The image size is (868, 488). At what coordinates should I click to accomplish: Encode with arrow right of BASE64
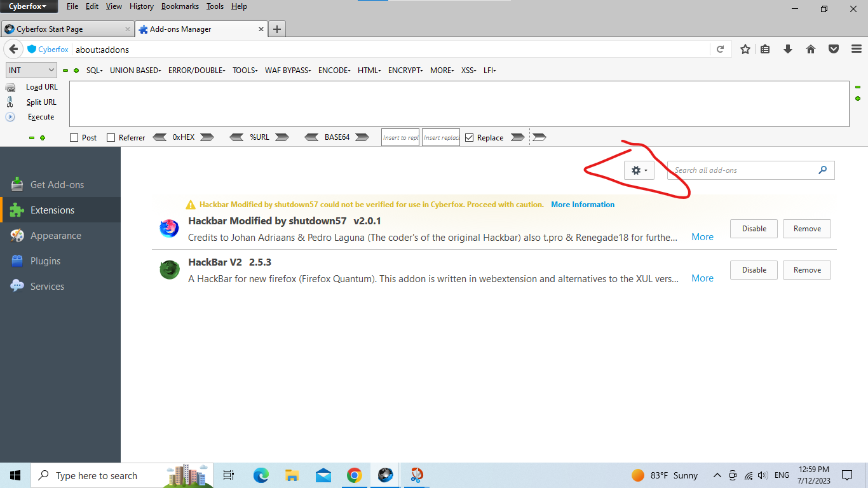coord(362,137)
